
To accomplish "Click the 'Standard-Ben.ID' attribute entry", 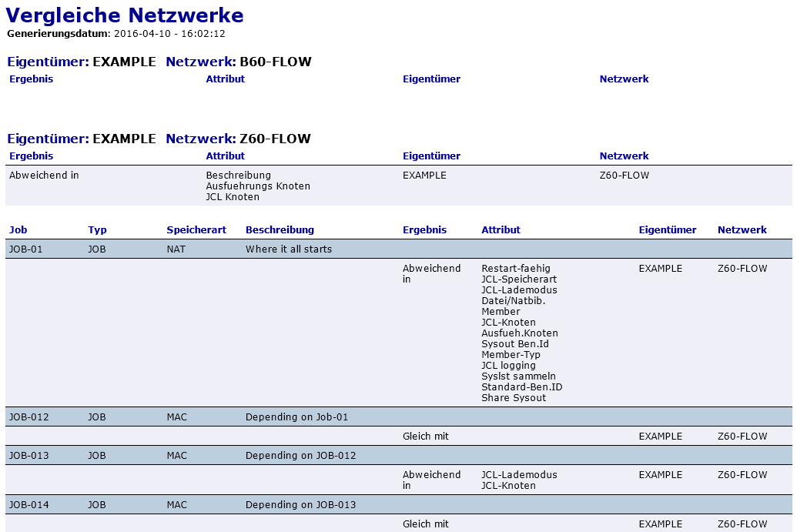I will [x=521, y=387].
